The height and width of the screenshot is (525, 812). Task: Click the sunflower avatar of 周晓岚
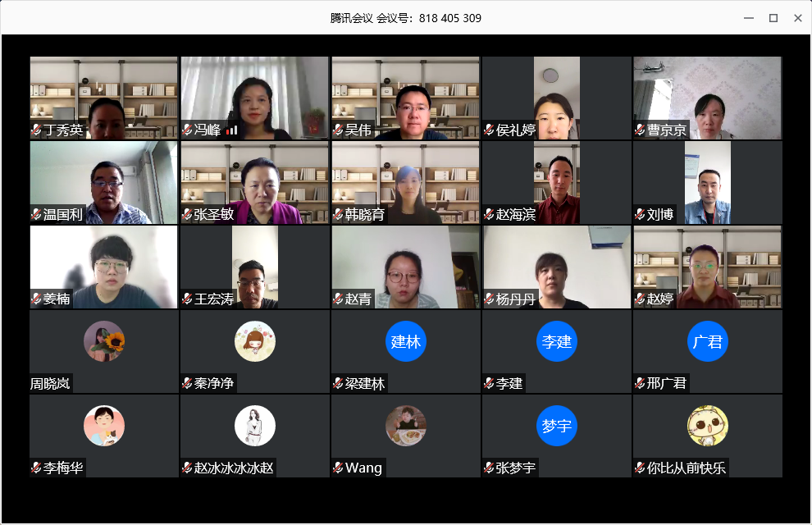tap(104, 341)
